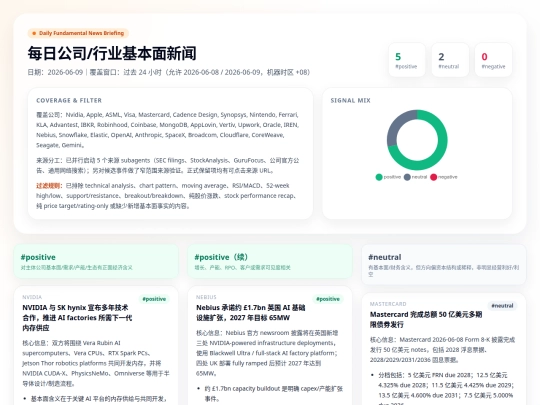Click the #positive tag on Nebius card
This screenshot has height=405, width=540.
pyautogui.click(x=328, y=299)
